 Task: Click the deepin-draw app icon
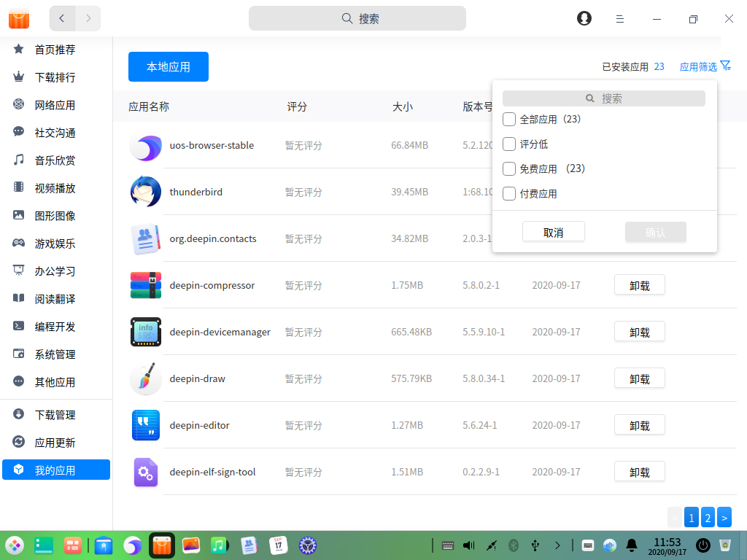[145, 378]
